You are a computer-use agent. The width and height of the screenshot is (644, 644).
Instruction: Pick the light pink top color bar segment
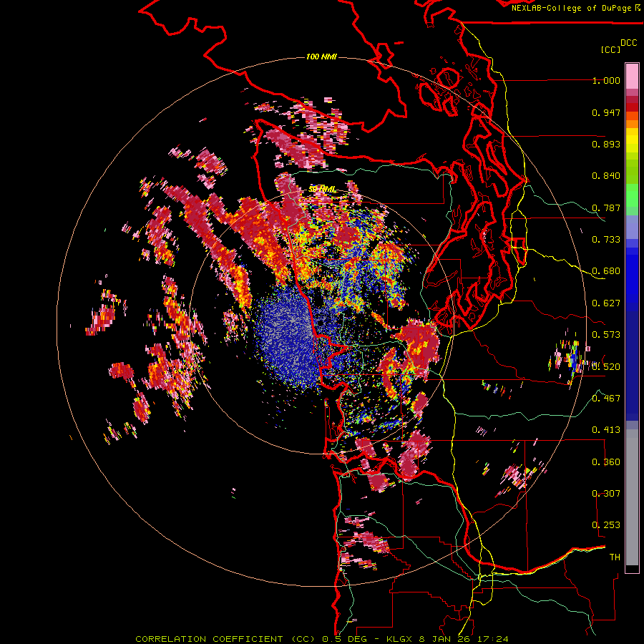(632, 76)
